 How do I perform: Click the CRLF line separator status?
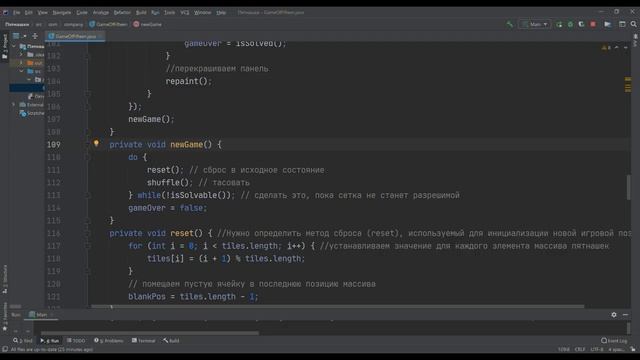(x=580, y=349)
